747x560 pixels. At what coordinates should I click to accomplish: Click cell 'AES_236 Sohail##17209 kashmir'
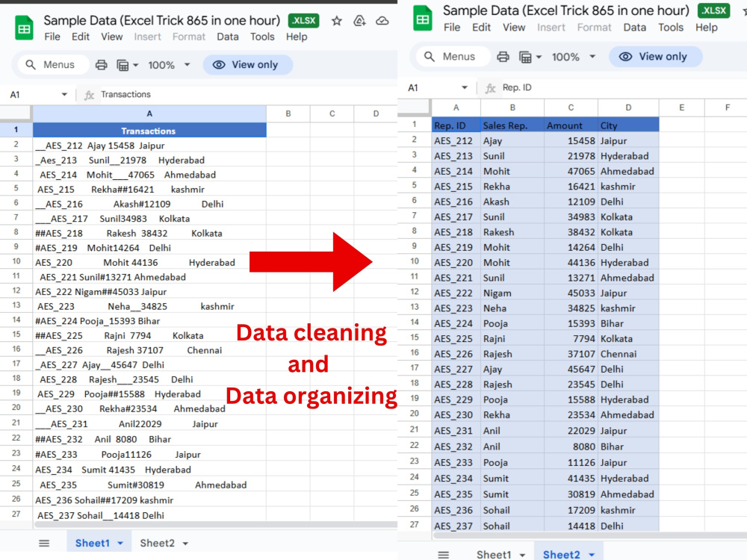coord(149,500)
